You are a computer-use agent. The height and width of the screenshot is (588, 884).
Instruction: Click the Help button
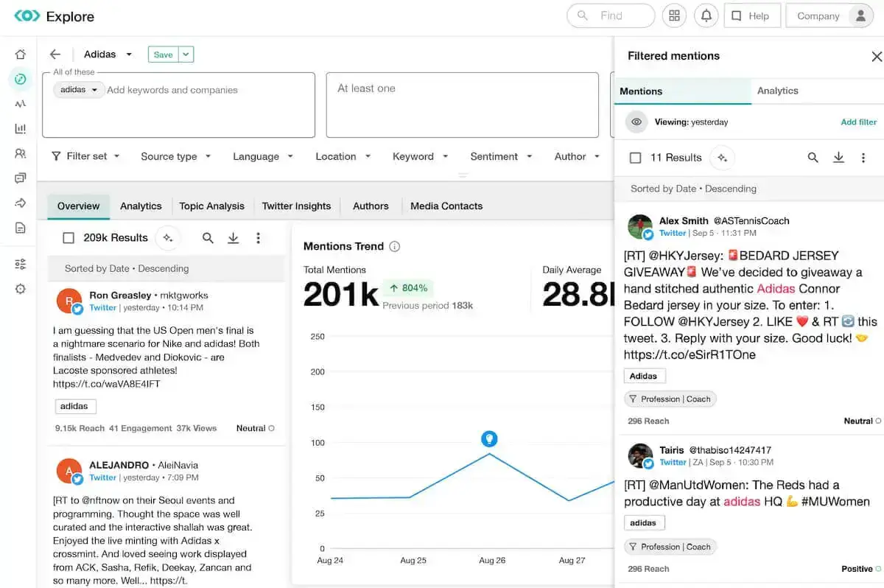click(752, 15)
